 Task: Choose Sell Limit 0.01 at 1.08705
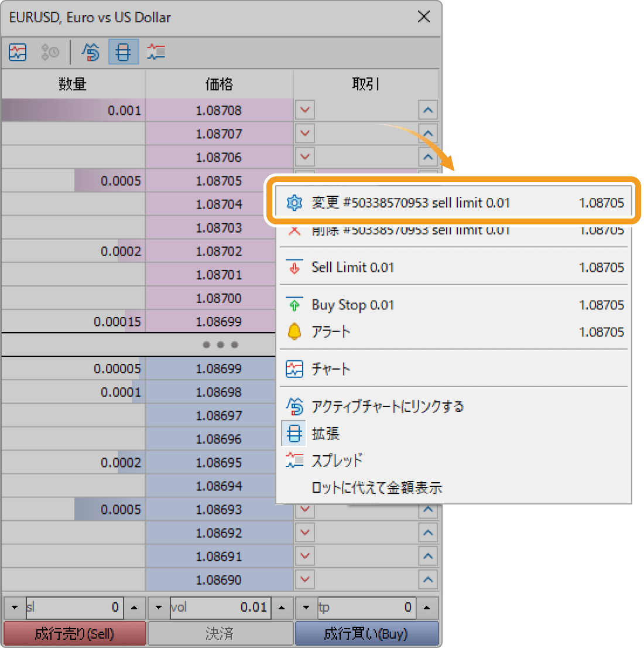coord(454,267)
